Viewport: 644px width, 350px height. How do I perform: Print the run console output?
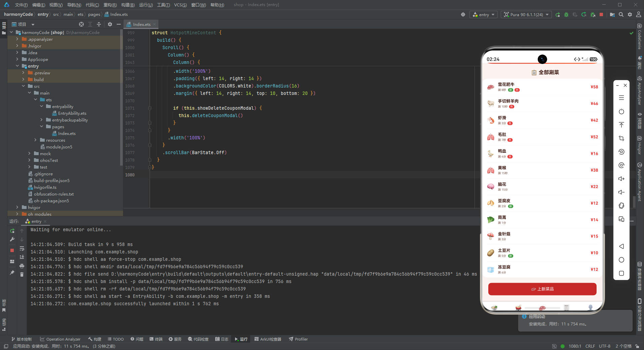[x=22, y=266]
